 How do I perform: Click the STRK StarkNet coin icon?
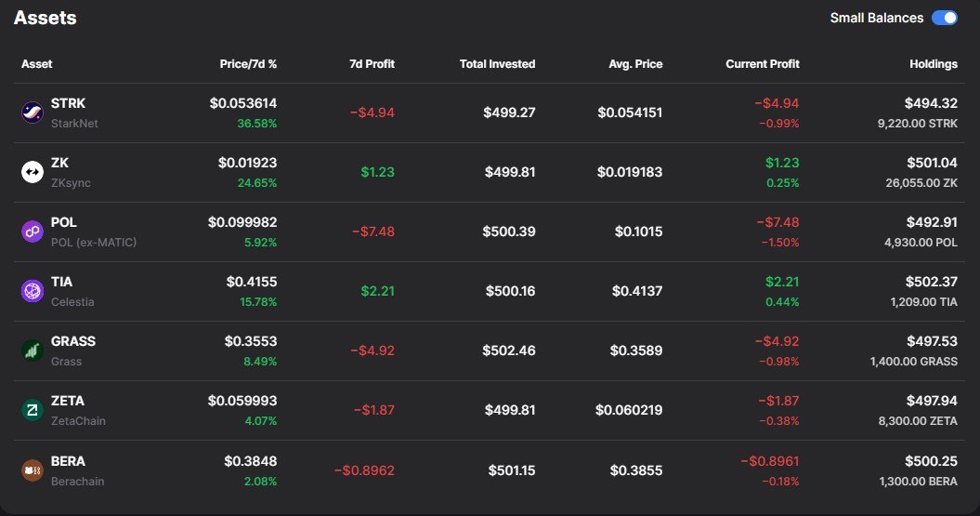[33, 112]
